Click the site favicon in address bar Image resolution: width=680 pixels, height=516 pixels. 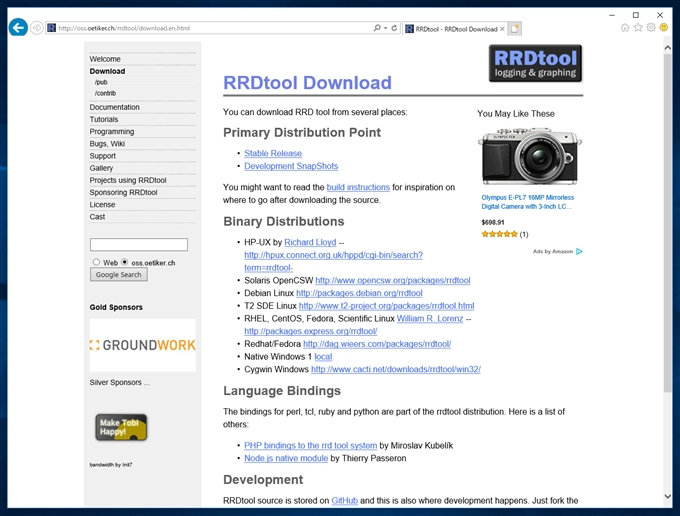tap(52, 28)
